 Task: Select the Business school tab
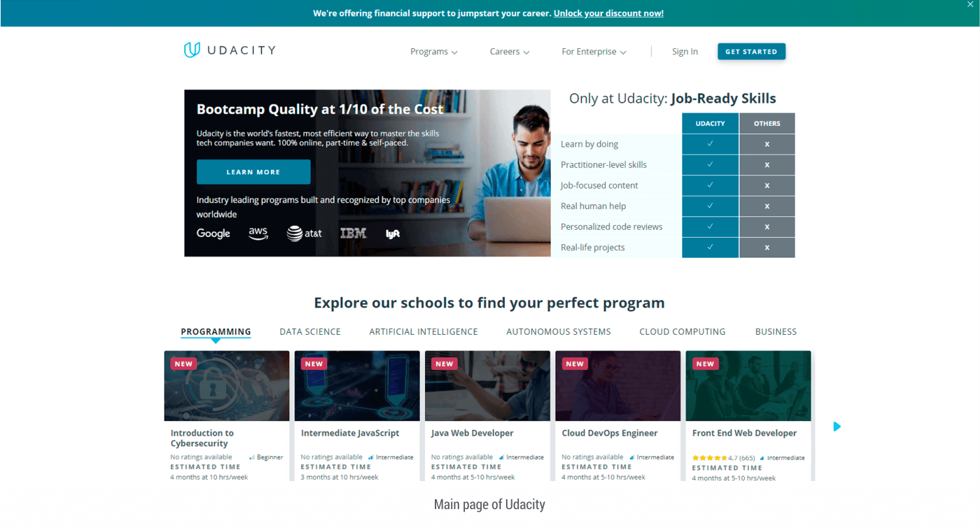(x=776, y=332)
